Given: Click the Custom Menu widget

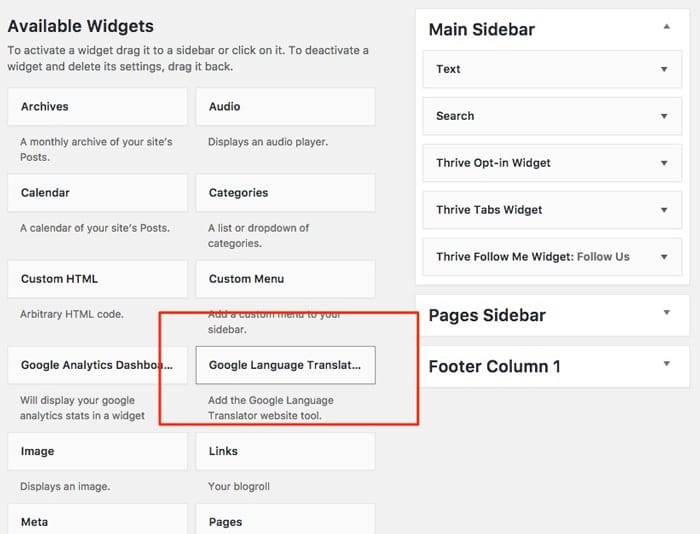Looking at the screenshot, I should 285,279.
